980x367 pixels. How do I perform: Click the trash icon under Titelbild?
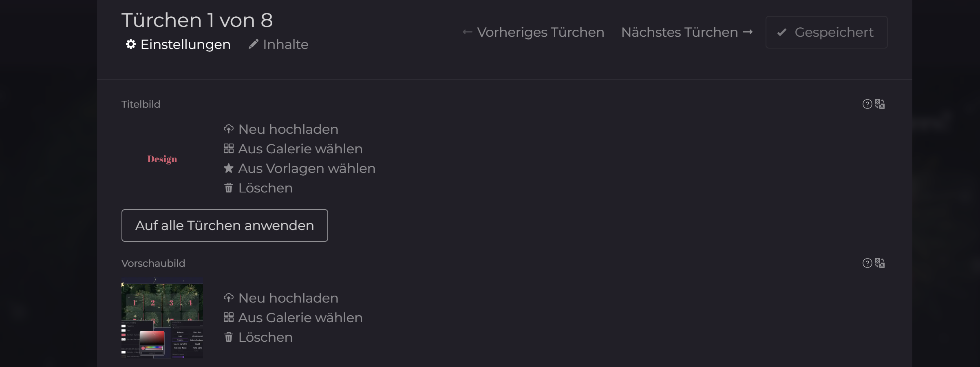click(229, 188)
